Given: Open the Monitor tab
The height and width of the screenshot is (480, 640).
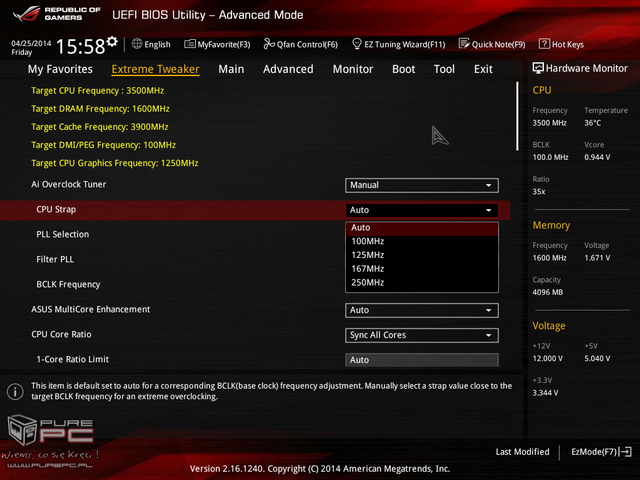Looking at the screenshot, I should pos(352,69).
